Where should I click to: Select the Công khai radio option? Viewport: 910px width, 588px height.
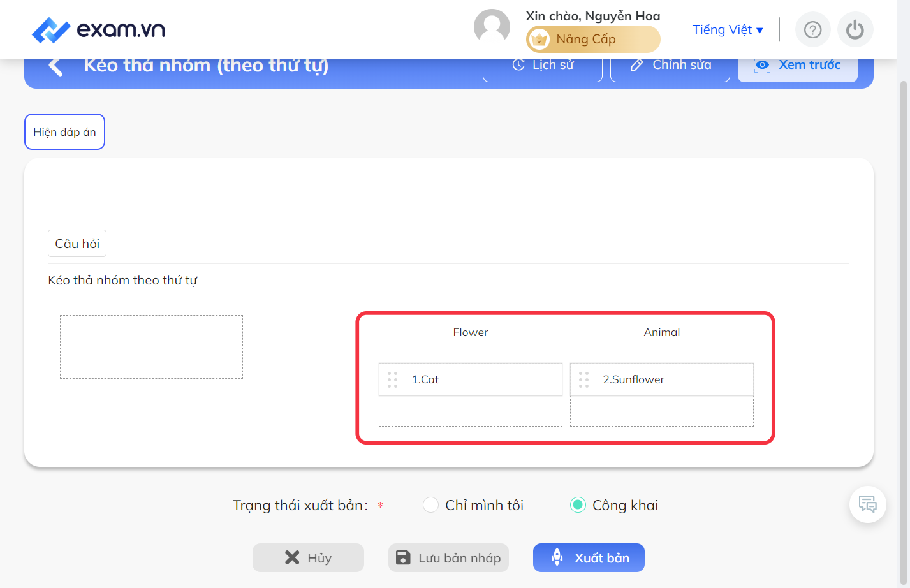578,505
